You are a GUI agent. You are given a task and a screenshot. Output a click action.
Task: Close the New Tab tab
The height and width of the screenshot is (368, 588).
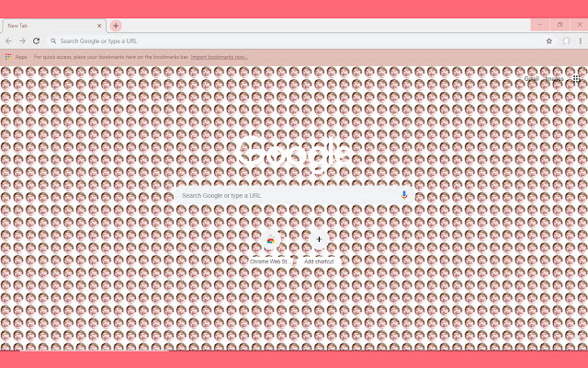(99, 26)
